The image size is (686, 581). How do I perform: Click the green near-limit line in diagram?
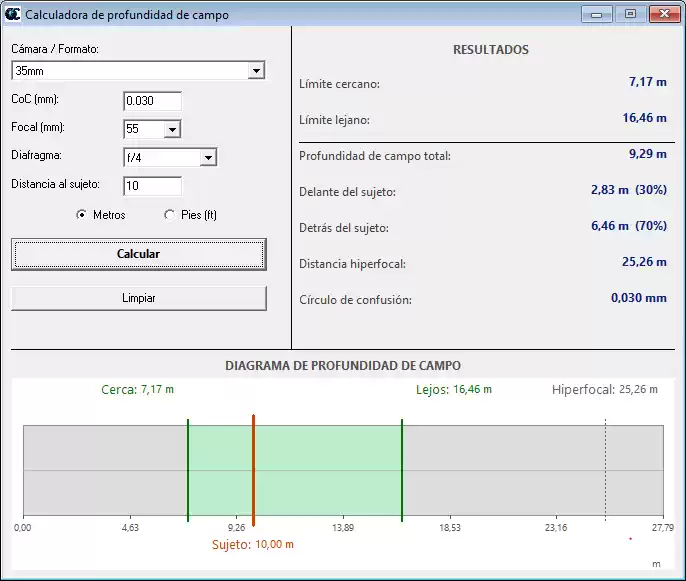click(188, 470)
